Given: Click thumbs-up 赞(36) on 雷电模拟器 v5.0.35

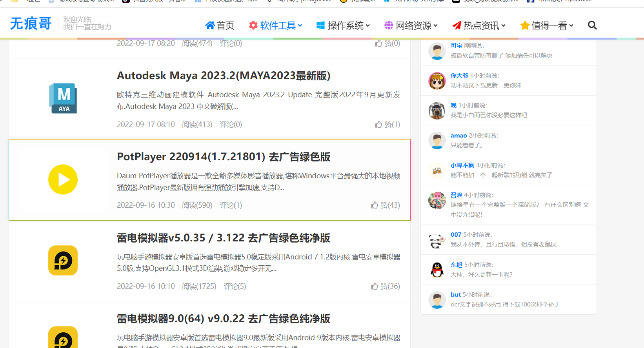Looking at the screenshot, I should click(385, 286).
